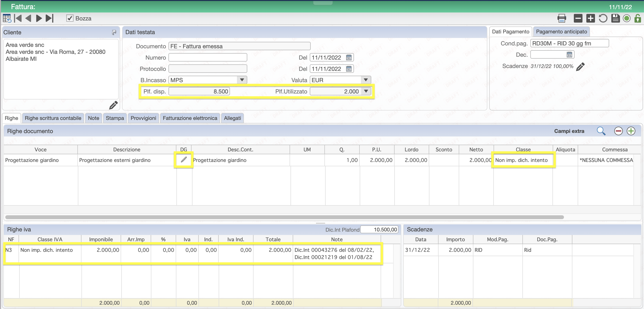Click Dic.Int Plafond field 10.500,00
Viewport: 644px width, 309px height.
pyautogui.click(x=379, y=229)
